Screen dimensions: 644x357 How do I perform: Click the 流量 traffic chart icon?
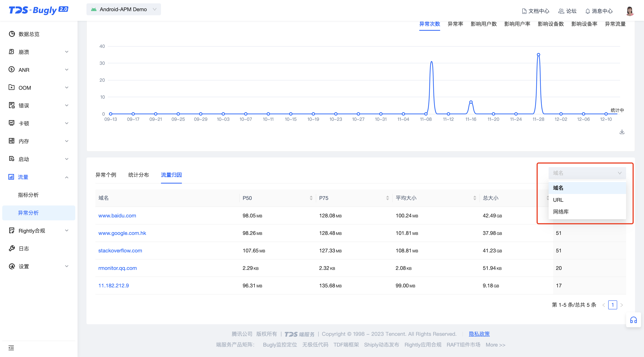pyautogui.click(x=11, y=177)
